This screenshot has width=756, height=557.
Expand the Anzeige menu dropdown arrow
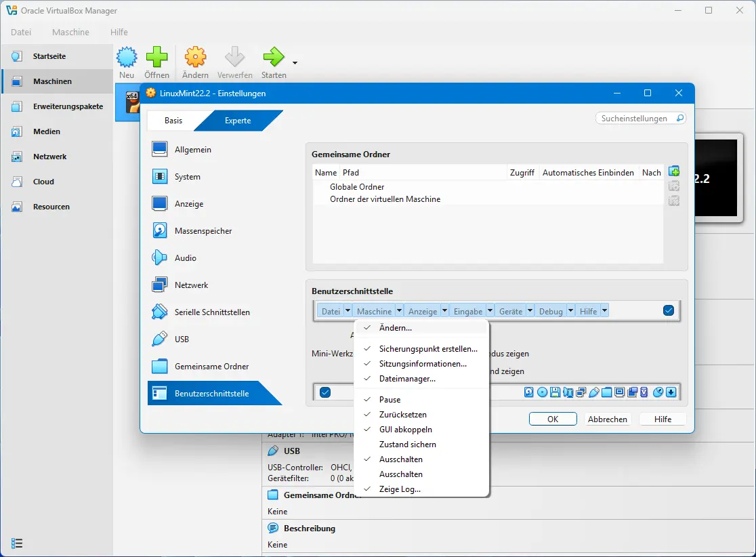445,311
